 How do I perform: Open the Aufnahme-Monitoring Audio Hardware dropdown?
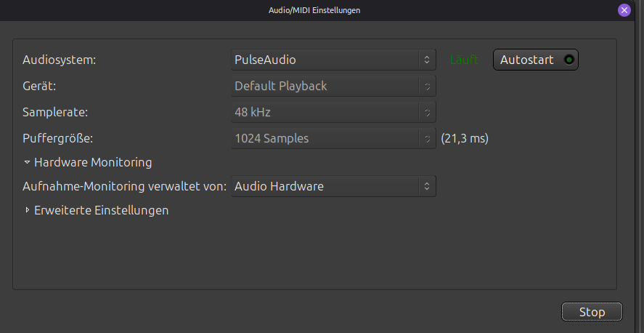(x=333, y=186)
